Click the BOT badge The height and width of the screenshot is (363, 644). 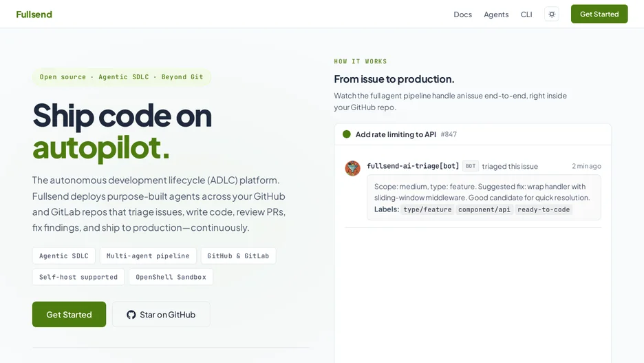471,166
